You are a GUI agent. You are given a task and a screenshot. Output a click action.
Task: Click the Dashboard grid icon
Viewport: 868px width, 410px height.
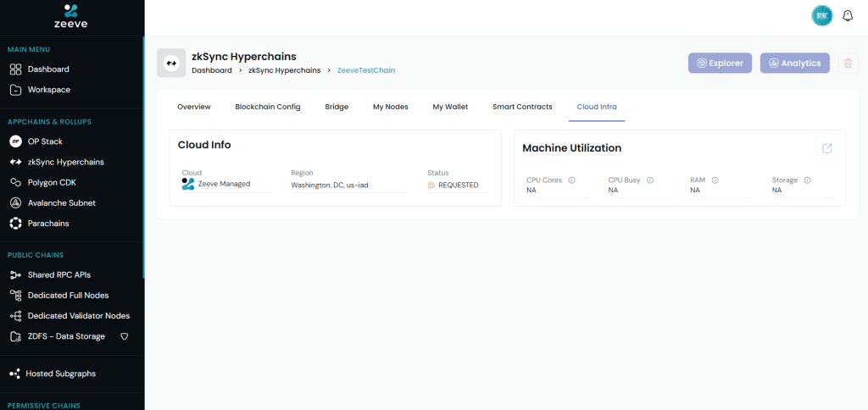(15, 69)
